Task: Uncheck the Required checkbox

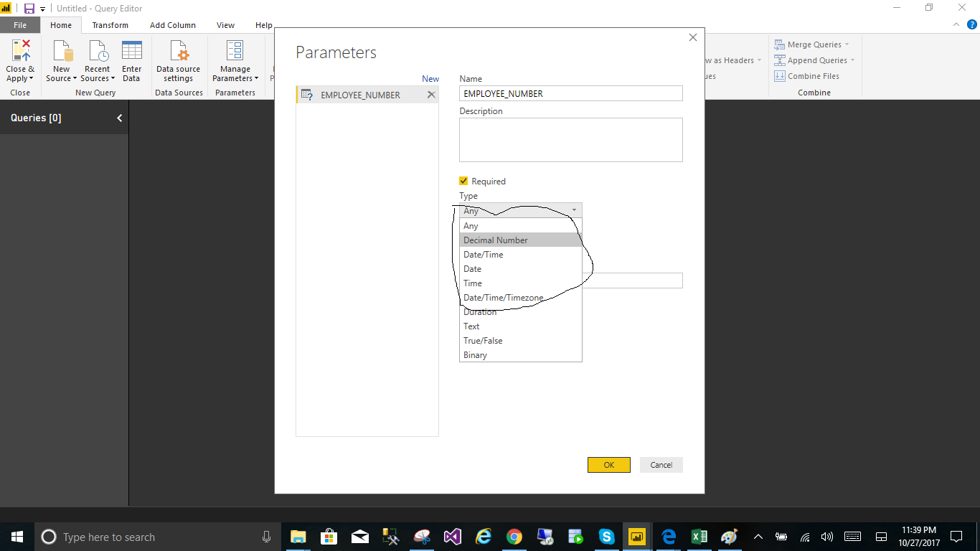Action: click(463, 181)
